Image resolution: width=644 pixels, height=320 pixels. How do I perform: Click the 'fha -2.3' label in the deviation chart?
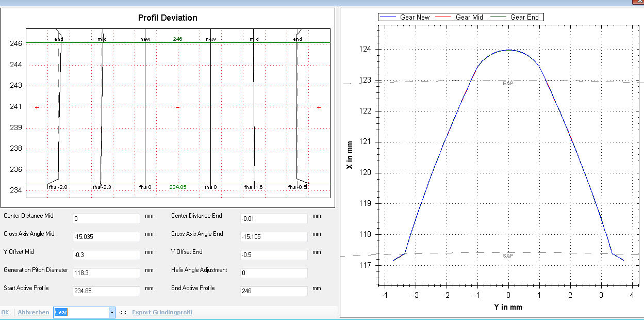103,187
